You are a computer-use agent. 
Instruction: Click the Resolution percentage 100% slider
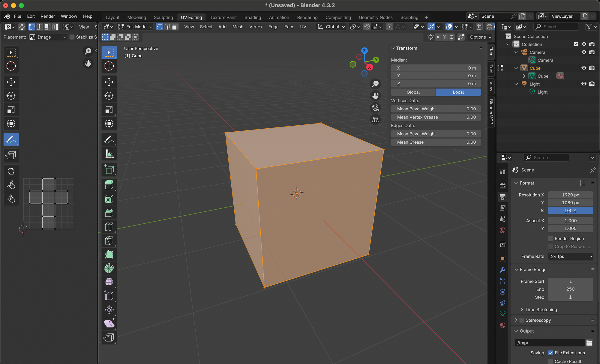[x=570, y=211]
